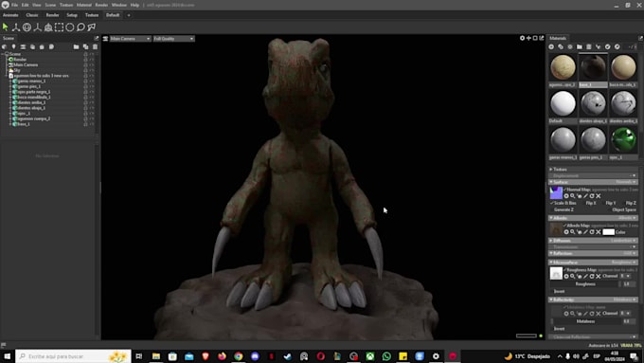Open WhatsApp from the taskbar

click(x=386, y=356)
